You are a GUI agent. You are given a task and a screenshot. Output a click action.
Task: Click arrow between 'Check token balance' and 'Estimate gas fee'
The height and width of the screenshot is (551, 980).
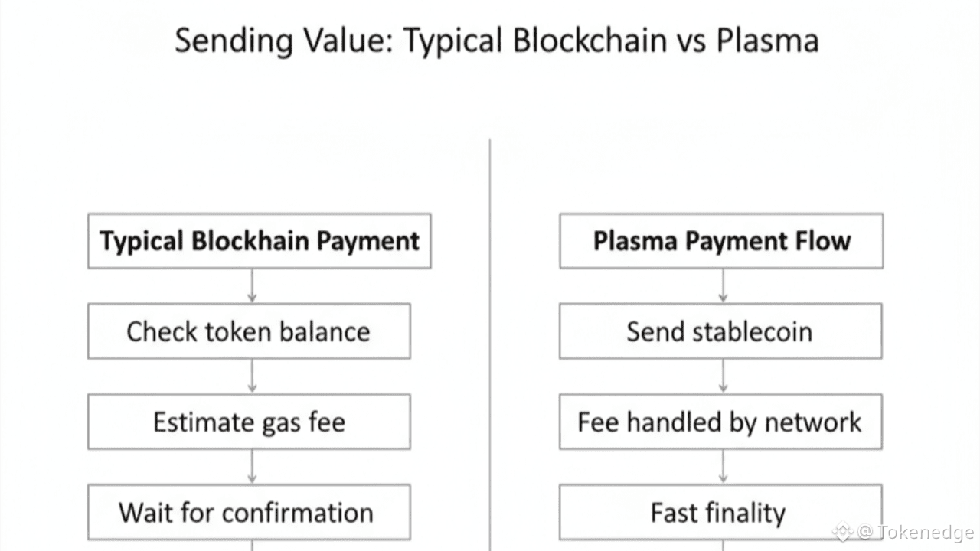252,376
